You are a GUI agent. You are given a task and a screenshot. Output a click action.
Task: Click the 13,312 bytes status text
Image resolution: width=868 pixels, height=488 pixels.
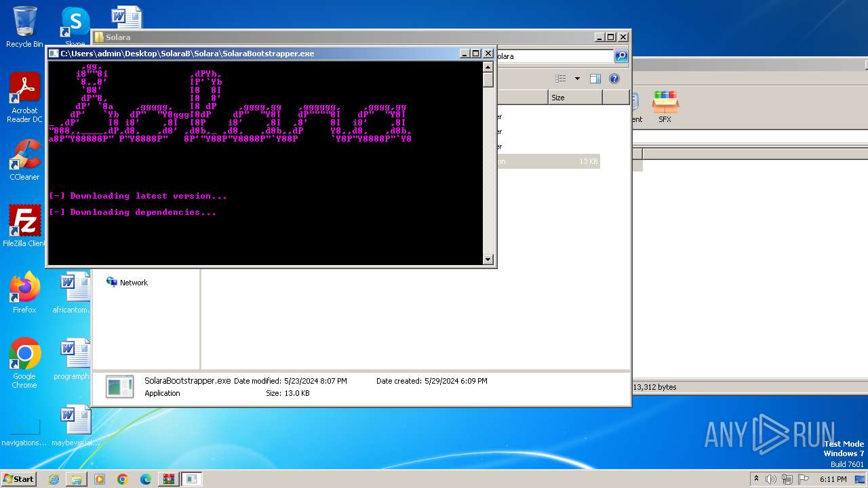[654, 387]
